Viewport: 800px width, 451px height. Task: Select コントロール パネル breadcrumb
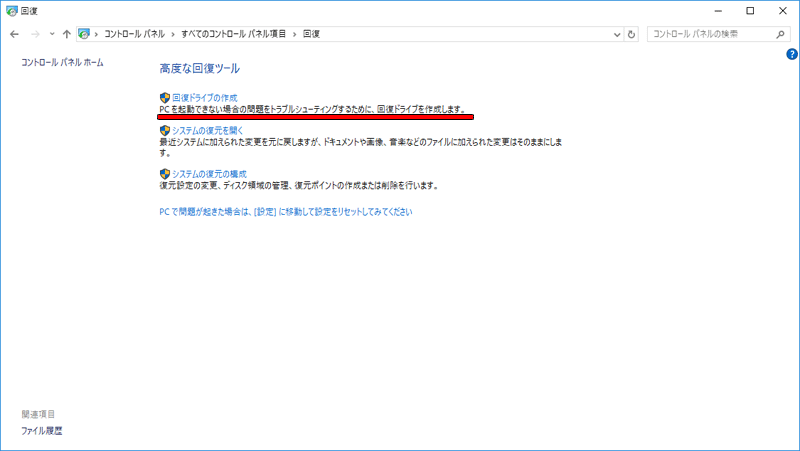135,34
